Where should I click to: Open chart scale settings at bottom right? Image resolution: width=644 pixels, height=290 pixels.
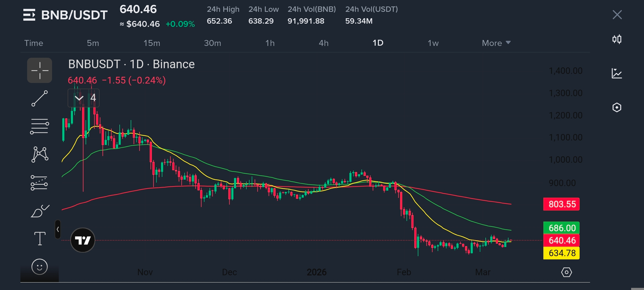[x=566, y=272]
